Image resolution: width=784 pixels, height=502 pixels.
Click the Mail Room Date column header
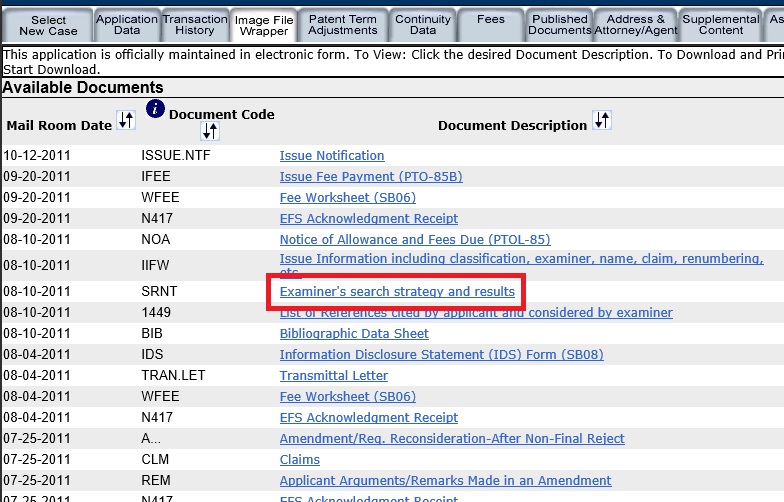tap(59, 126)
